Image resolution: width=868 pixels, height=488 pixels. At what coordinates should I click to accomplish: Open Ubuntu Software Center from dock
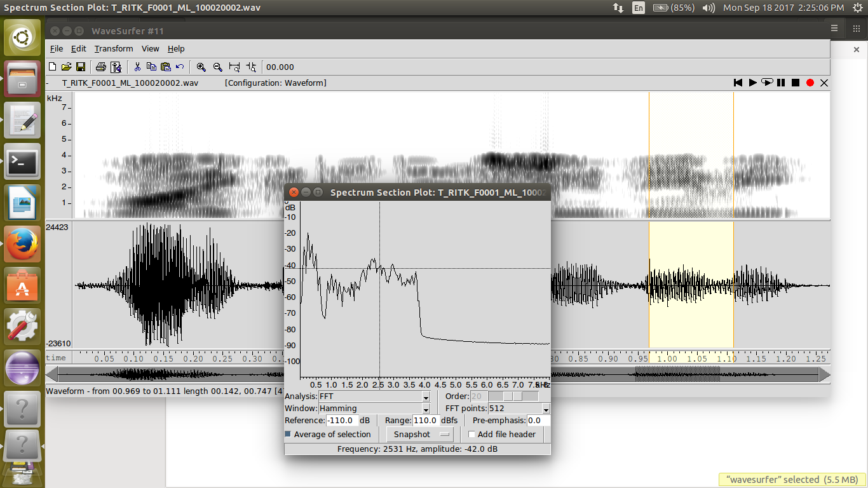22,285
